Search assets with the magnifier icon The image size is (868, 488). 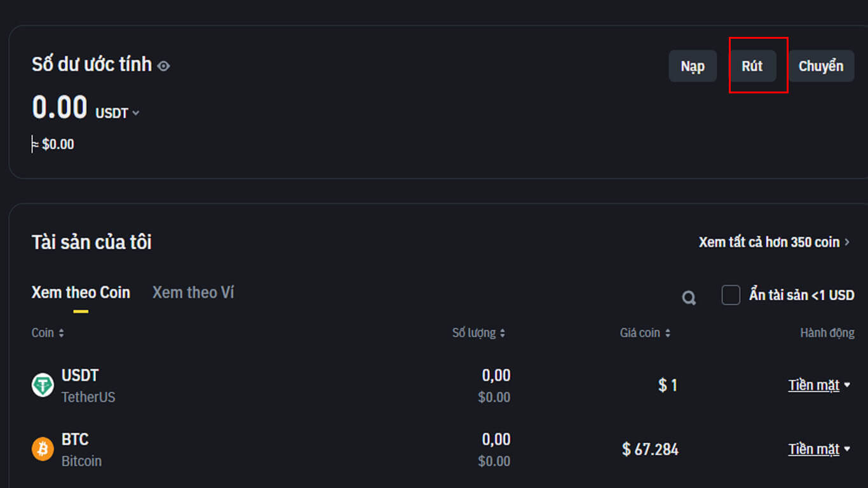(x=689, y=297)
